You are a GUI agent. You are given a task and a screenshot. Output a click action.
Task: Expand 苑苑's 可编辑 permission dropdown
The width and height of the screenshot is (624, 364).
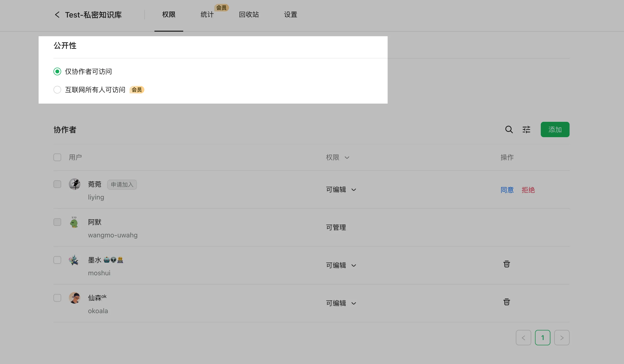[341, 190]
